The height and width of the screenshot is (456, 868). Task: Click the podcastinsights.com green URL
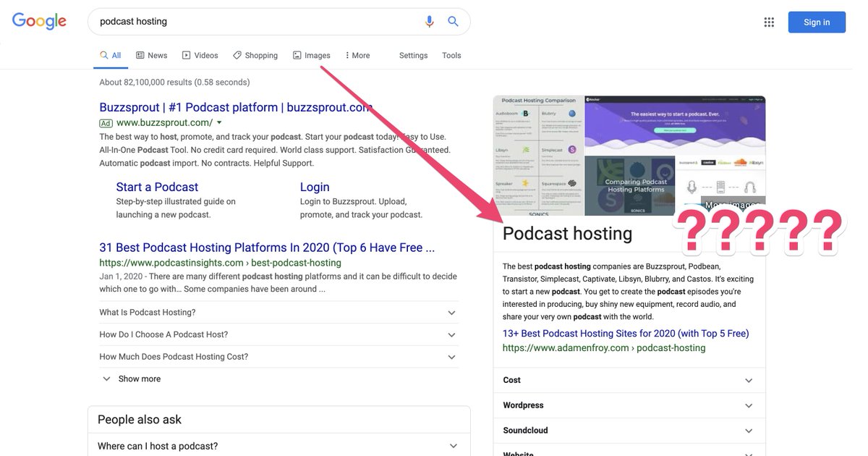[220, 263]
